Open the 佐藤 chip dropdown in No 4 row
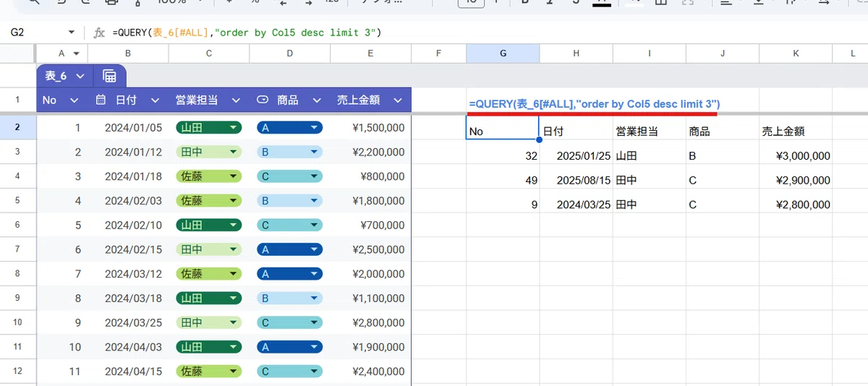The height and width of the screenshot is (386, 868). coord(233,201)
